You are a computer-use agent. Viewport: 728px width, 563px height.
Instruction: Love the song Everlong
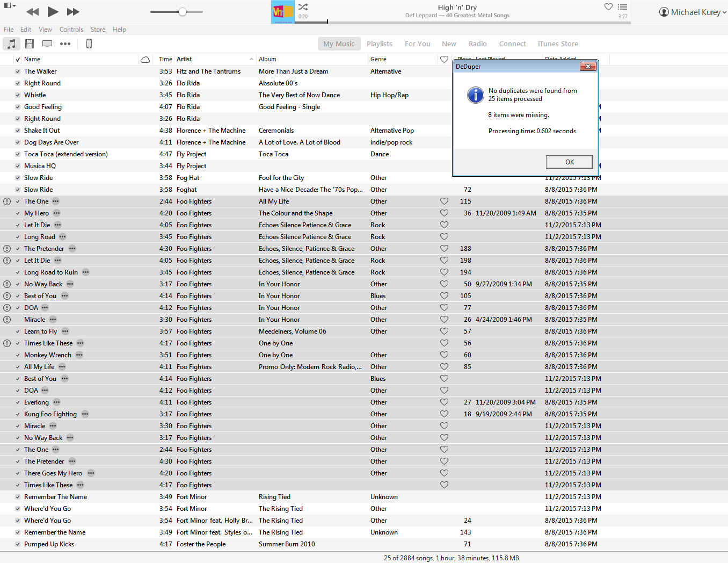pos(444,402)
